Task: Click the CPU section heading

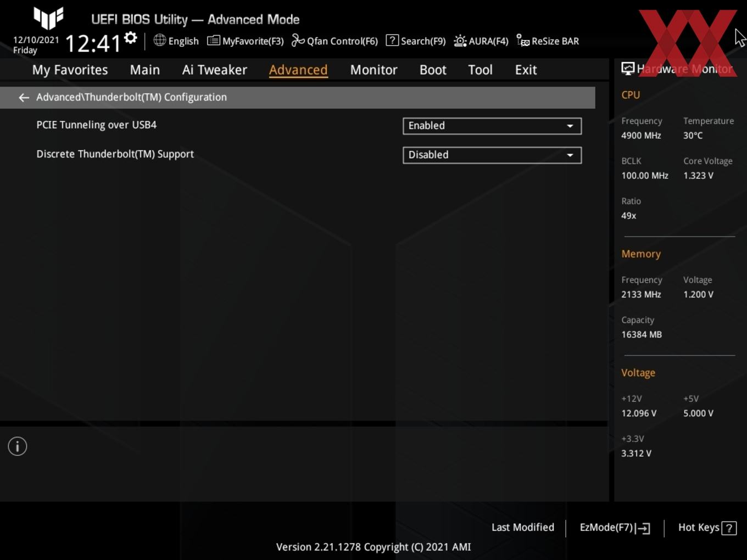Action: click(631, 95)
